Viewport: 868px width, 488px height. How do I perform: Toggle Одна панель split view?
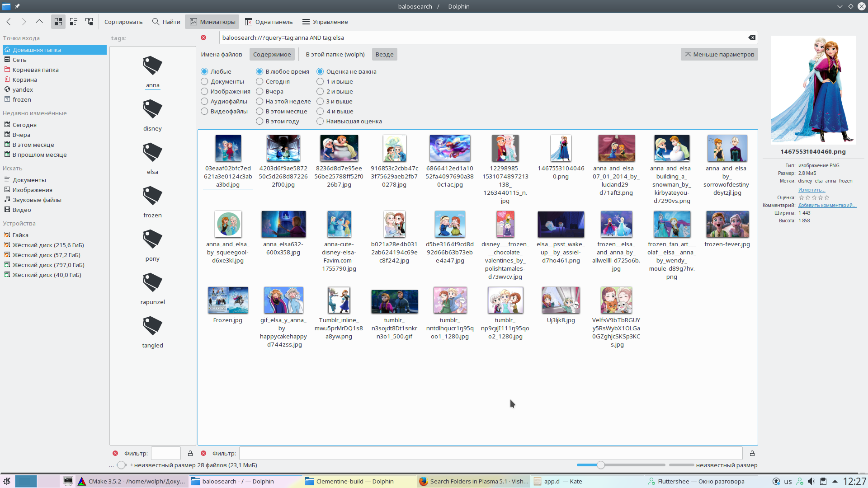click(269, 22)
